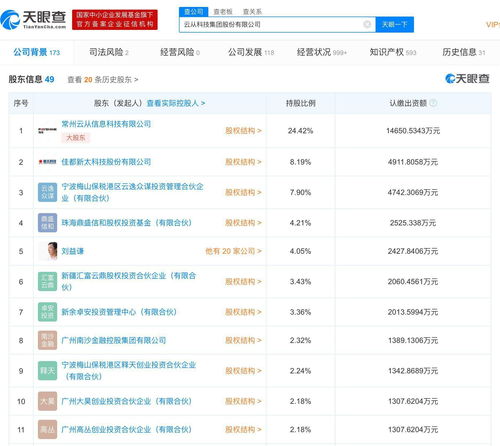The width and height of the screenshot is (500, 446).
Task: Click the 高丛 shareholder avatar icon
Action: 47,429
